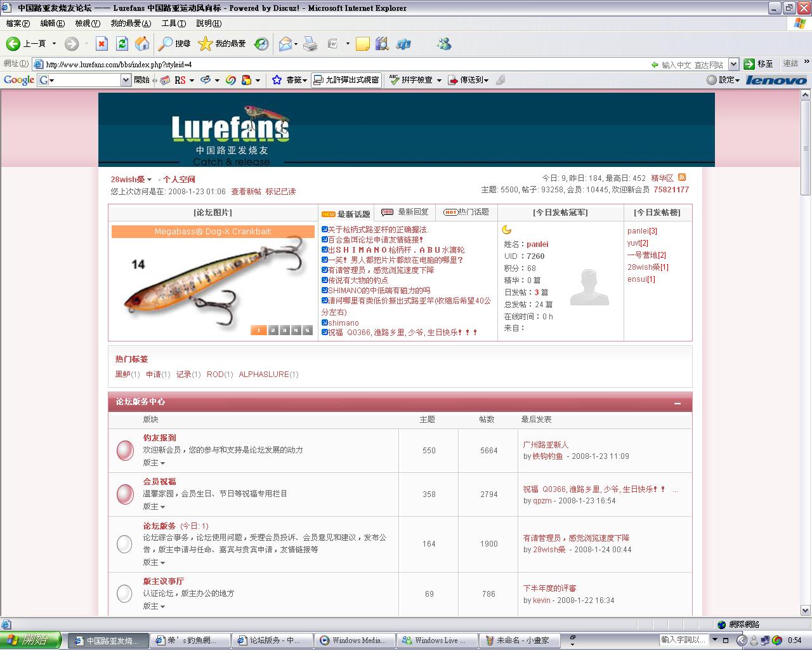
Task: Open the 我的最愛 menu in menu bar
Action: coord(131,23)
